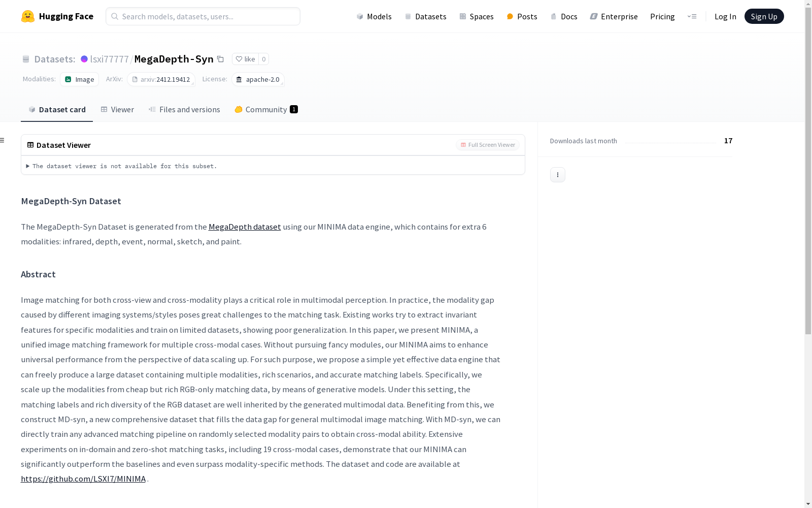812x508 pixels.
Task: Focus the search models, datasets, users field
Action: point(203,16)
